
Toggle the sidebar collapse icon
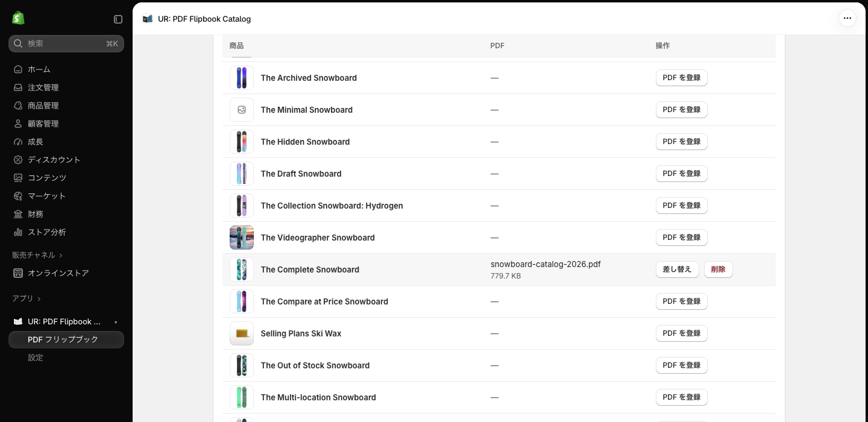click(x=118, y=19)
